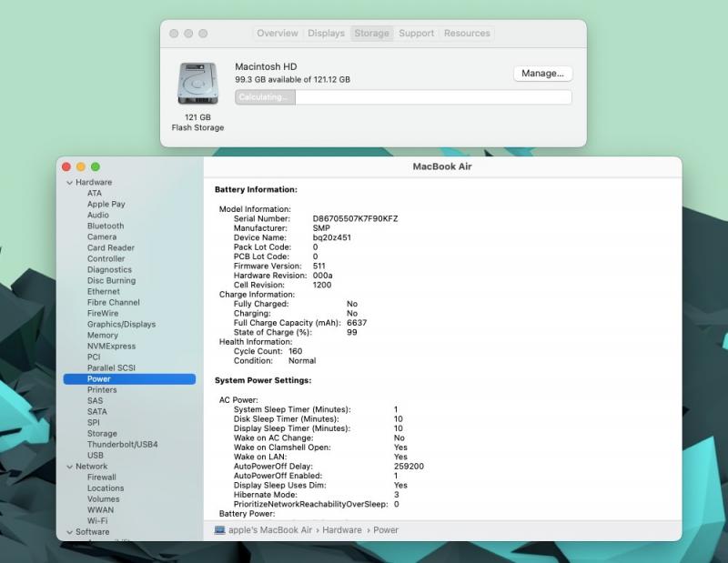728x563 pixels.
Task: Click the 99.3 GB available text
Action: (x=292, y=79)
